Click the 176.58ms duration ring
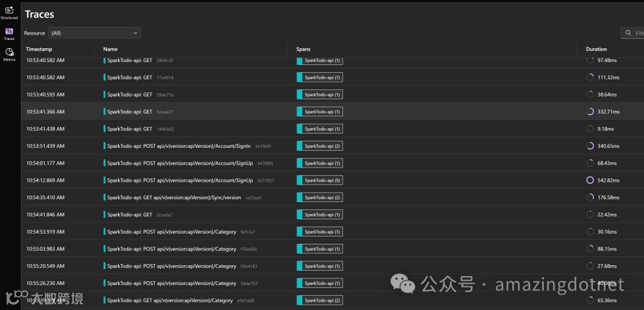Viewport: 644px width, 310px height. [590, 197]
